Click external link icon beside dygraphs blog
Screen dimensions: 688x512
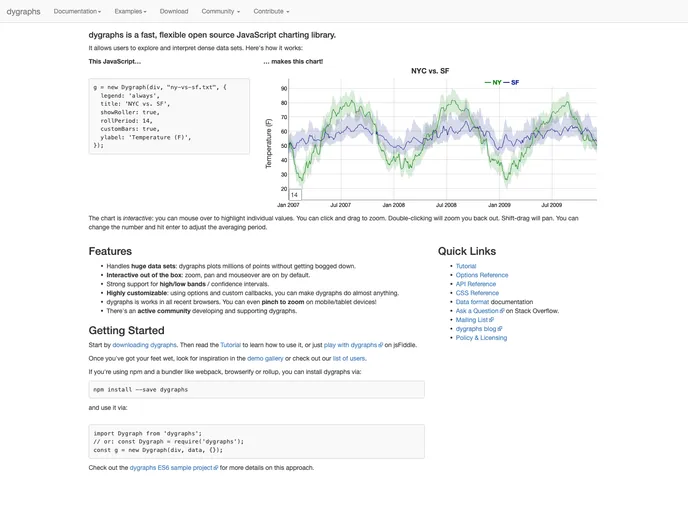(500, 329)
